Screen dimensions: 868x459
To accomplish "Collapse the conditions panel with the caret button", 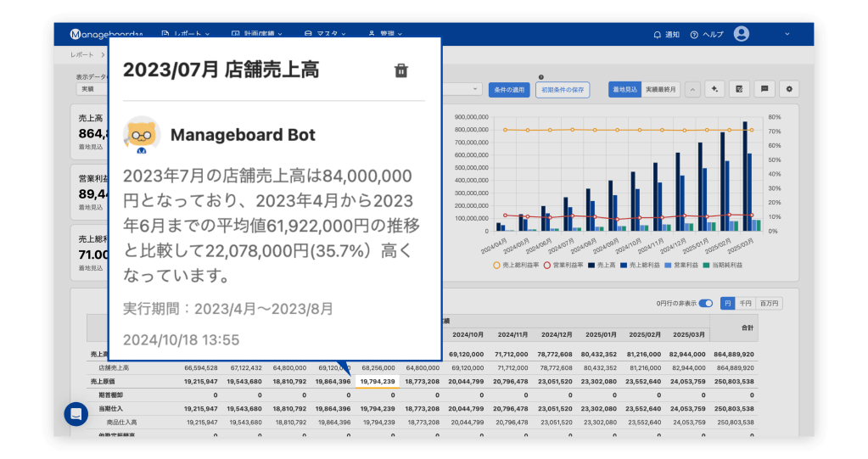I will pyautogui.click(x=692, y=89).
